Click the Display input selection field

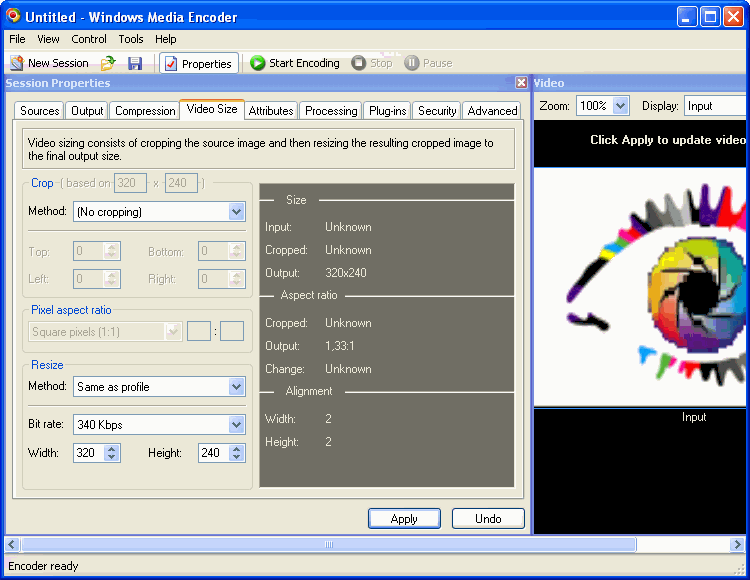point(715,106)
